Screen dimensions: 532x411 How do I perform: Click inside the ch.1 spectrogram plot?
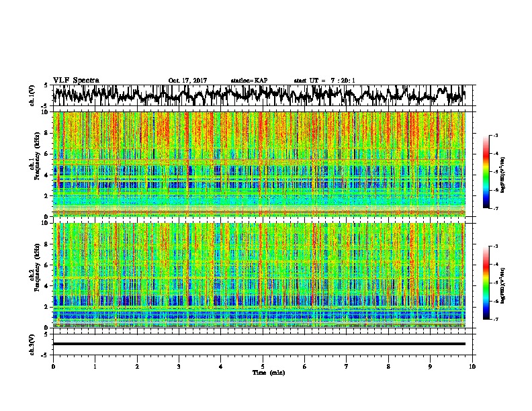(x=259, y=164)
